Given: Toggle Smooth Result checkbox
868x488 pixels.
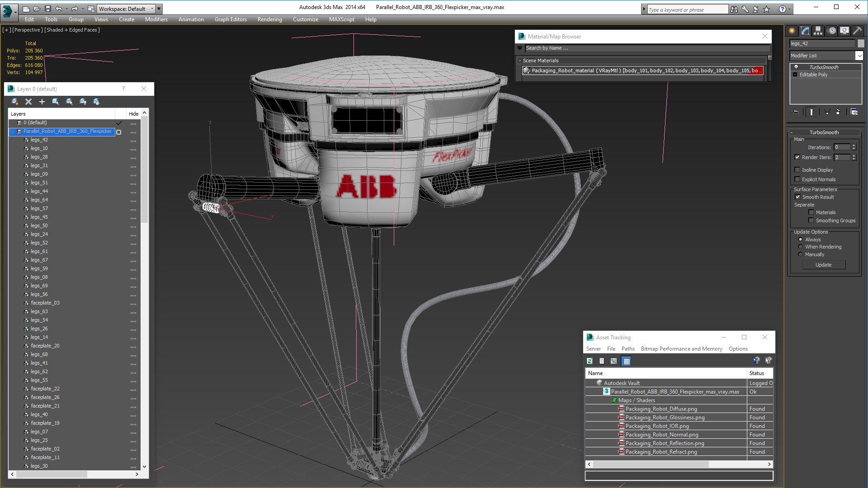Looking at the screenshot, I should pyautogui.click(x=797, y=197).
